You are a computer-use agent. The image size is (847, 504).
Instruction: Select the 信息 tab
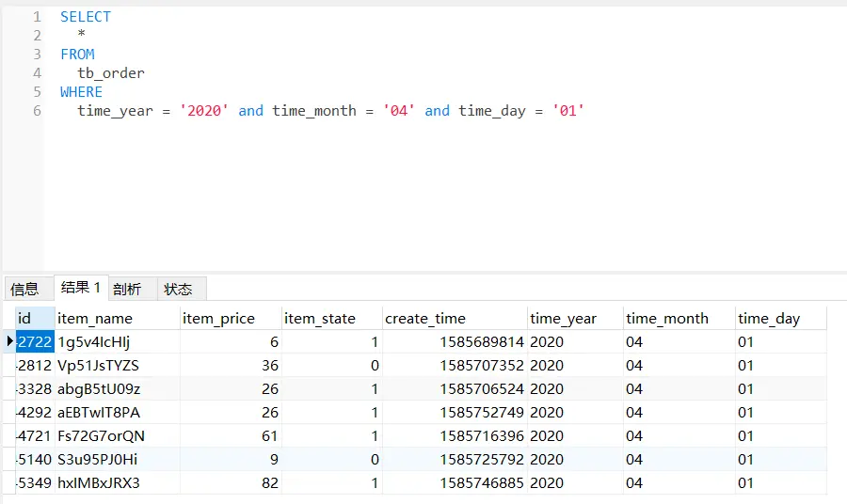pos(25,289)
